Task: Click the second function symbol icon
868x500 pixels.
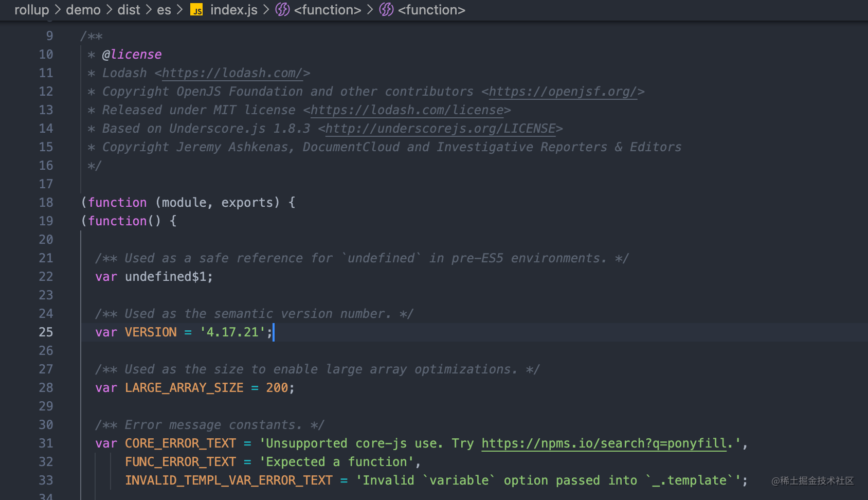Action: pos(386,10)
